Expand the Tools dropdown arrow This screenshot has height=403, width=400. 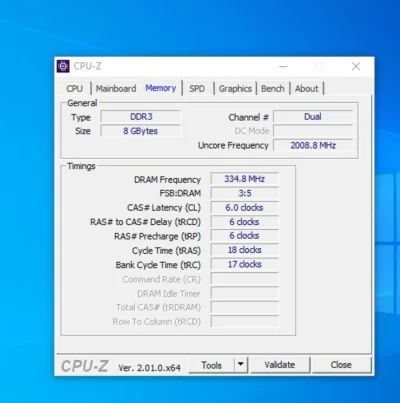click(241, 365)
